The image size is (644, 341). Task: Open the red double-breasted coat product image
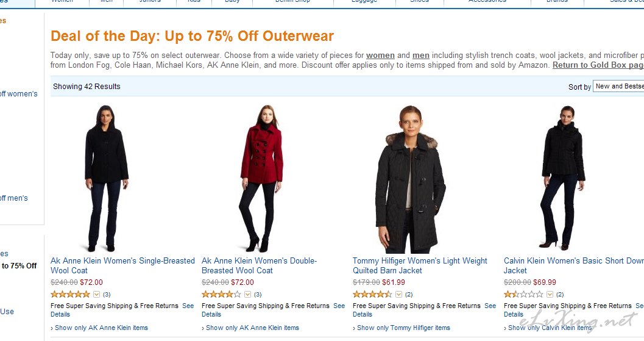coord(261,179)
